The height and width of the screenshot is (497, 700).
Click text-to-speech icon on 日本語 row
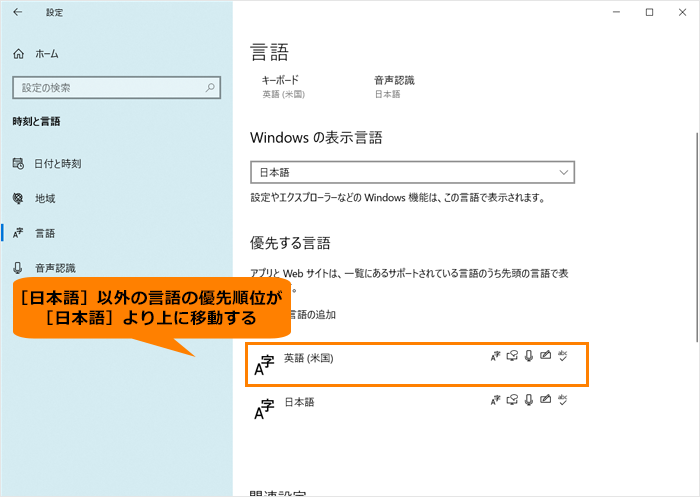tap(512, 400)
